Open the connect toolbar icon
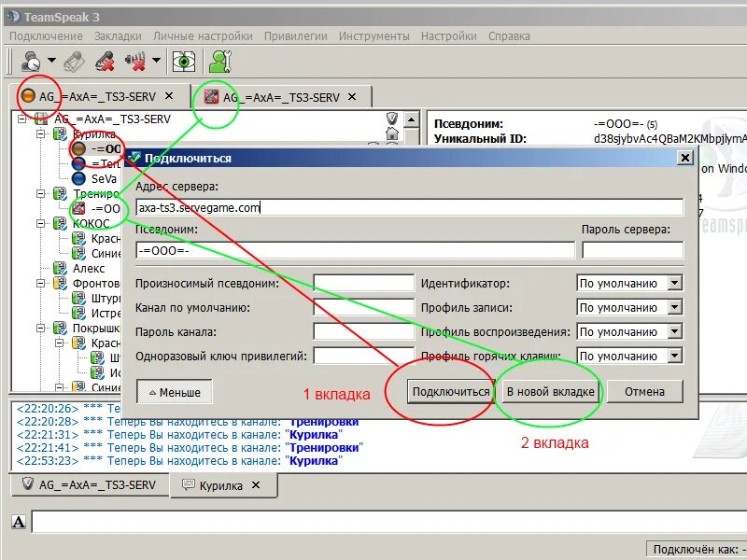747x560 pixels. click(x=31, y=61)
